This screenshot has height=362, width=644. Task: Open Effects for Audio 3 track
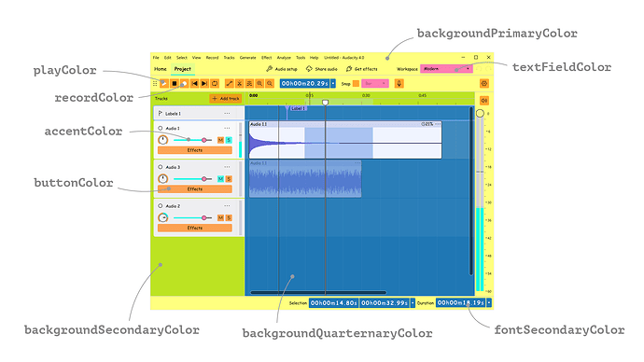click(x=195, y=189)
